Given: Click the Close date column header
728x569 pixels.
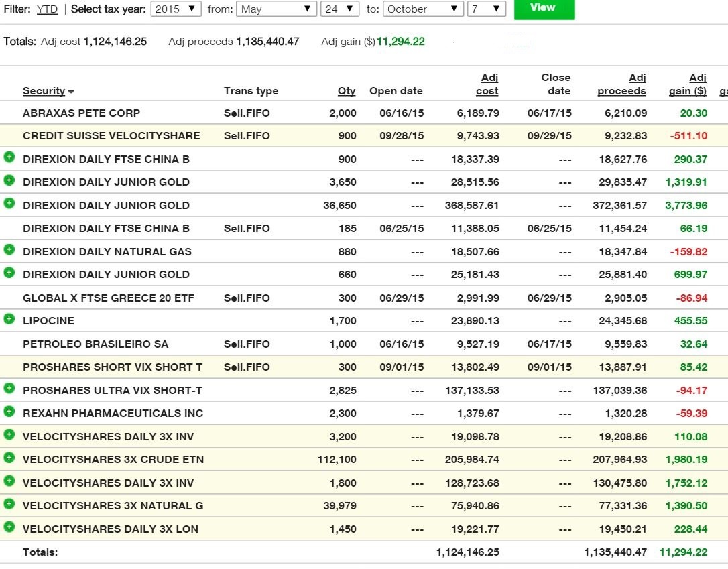Looking at the screenshot, I should pos(556,84).
